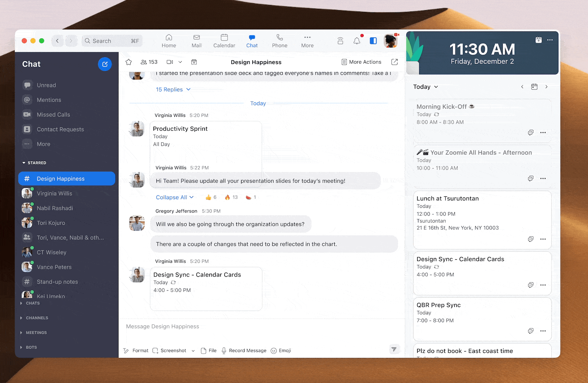588x383 pixels.
Task: Open the Phone tab
Action: (x=279, y=41)
